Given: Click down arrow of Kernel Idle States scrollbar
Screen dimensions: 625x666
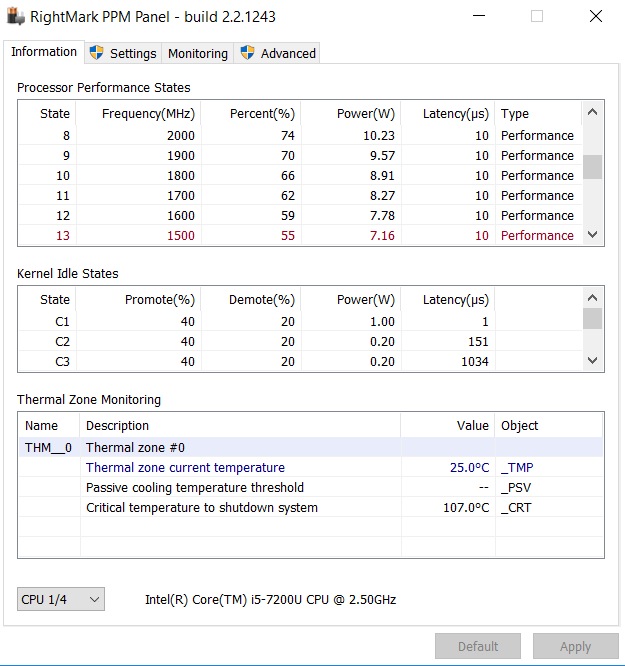Looking at the screenshot, I should [592, 361].
